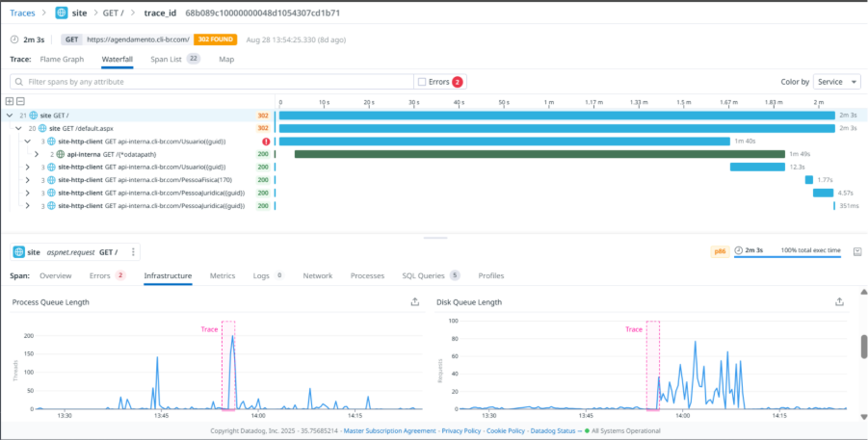Open the Span List tab
The height and width of the screenshot is (440, 868).
coord(167,59)
